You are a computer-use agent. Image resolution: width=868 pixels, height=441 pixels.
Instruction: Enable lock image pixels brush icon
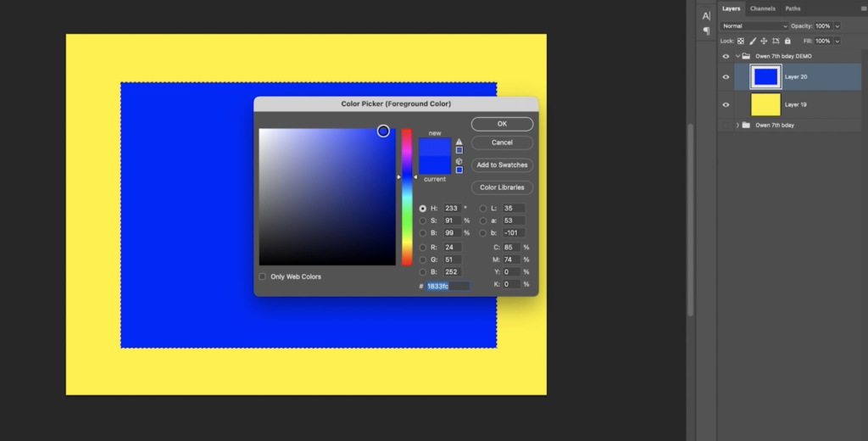[753, 41]
